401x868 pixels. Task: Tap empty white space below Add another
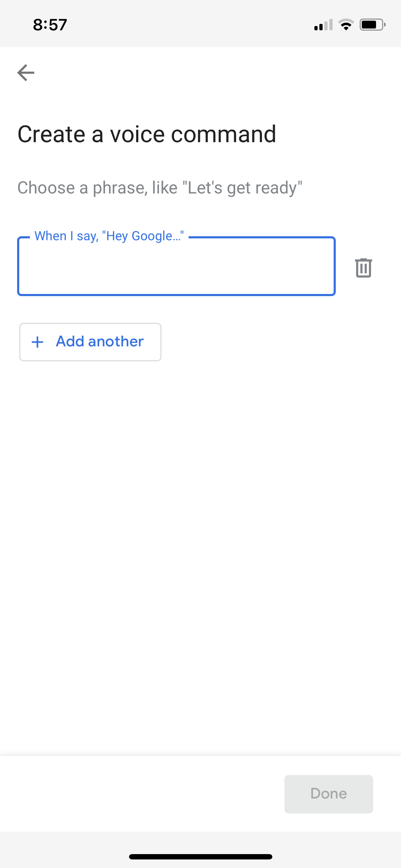(200, 534)
